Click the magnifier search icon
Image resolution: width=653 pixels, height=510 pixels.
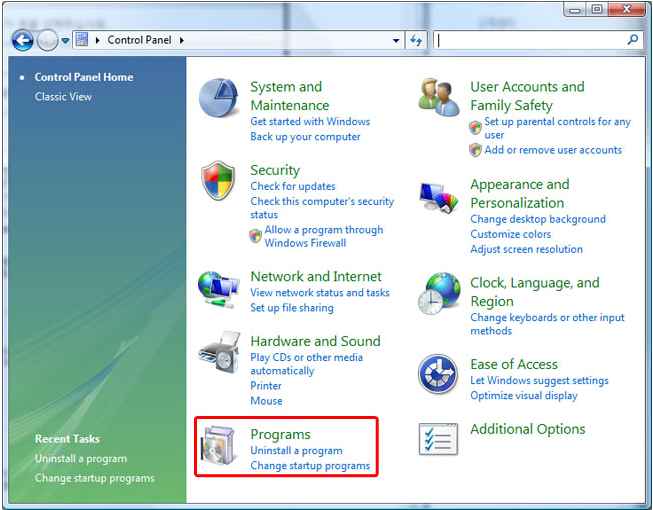click(633, 40)
